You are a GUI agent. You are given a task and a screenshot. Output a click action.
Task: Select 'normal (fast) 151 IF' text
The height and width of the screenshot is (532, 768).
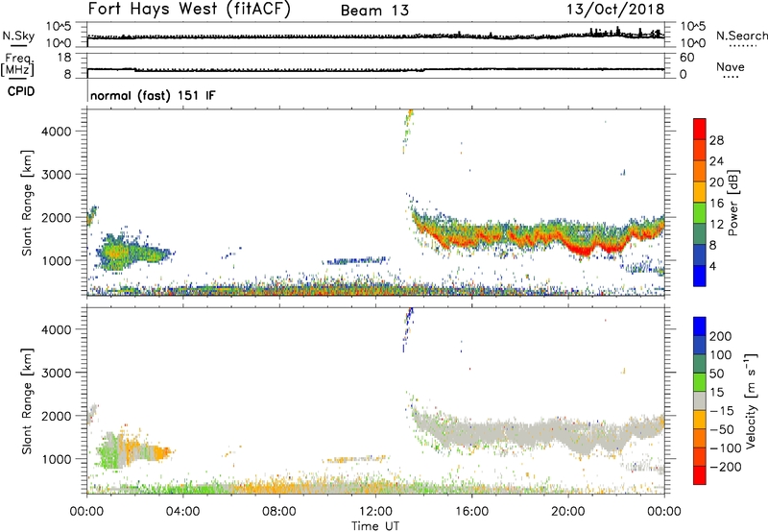(x=153, y=95)
